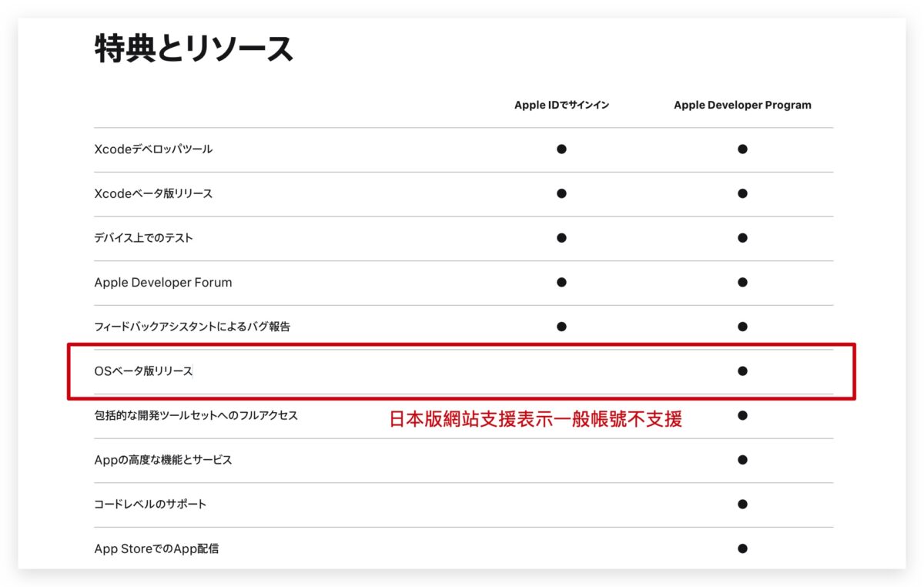Select the 包括的な開発ツールセットへのフルアクセス row label
This screenshot has width=924, height=587.
196,415
